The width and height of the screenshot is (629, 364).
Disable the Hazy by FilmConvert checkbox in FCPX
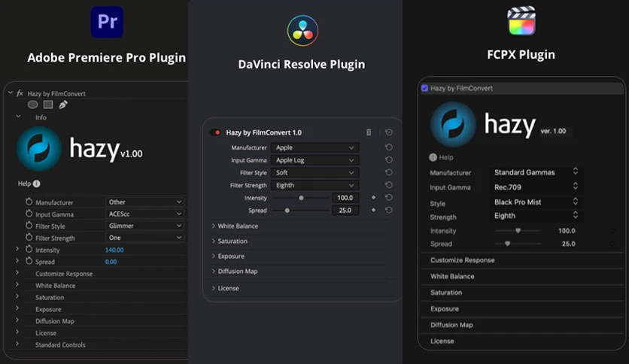click(425, 89)
